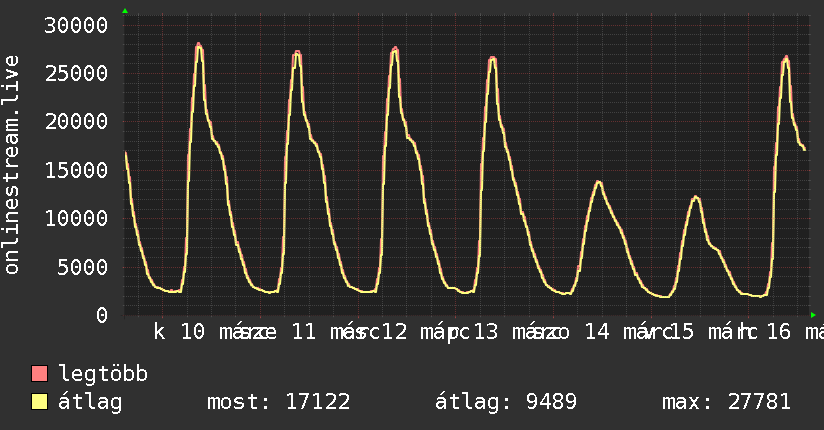The image size is (824, 430).
Task: Click the onlinestream.live vertical axis title
Action: 11,165
